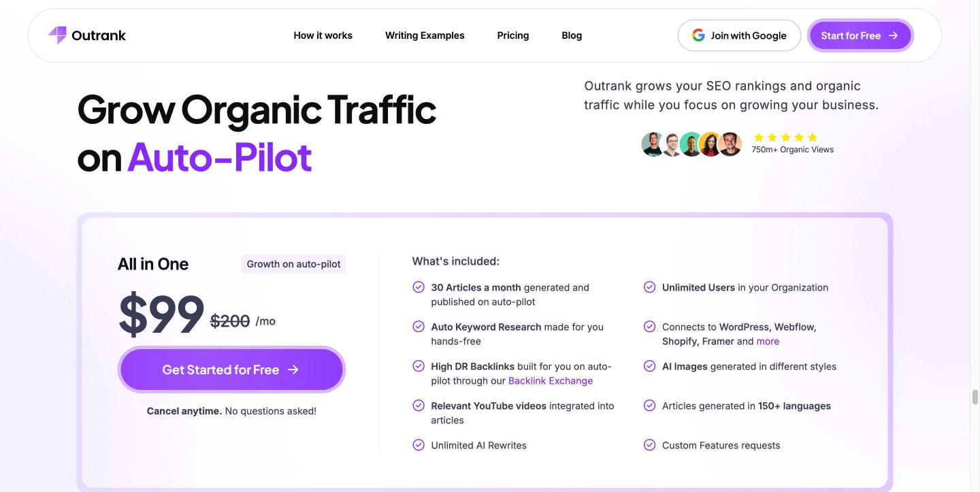Click Start for Free button
The width and height of the screenshot is (980, 492).
click(x=860, y=35)
